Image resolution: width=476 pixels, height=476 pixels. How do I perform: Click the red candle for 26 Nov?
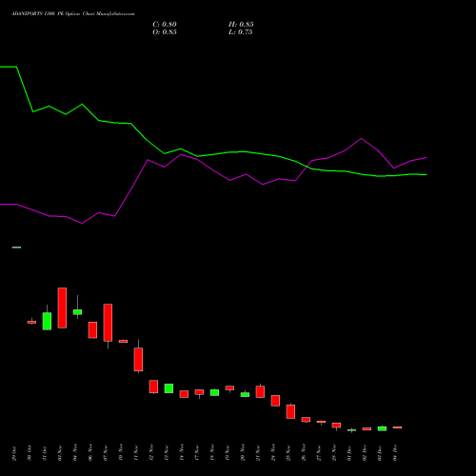(306, 420)
